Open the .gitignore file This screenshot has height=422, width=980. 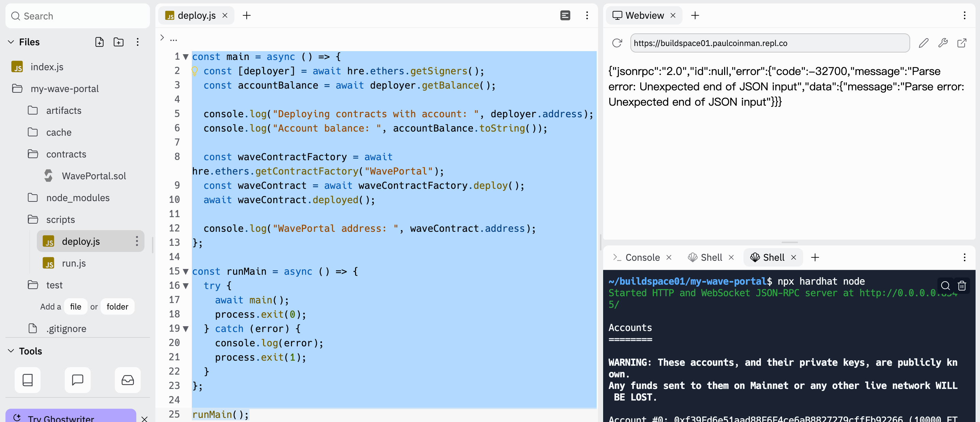pyautogui.click(x=58, y=329)
